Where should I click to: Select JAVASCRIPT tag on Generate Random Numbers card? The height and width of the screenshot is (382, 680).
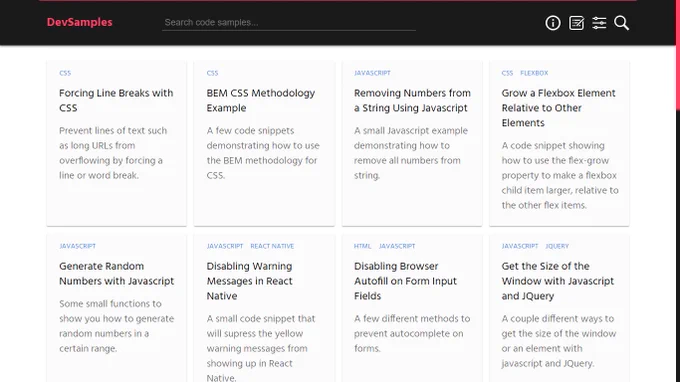(x=78, y=246)
